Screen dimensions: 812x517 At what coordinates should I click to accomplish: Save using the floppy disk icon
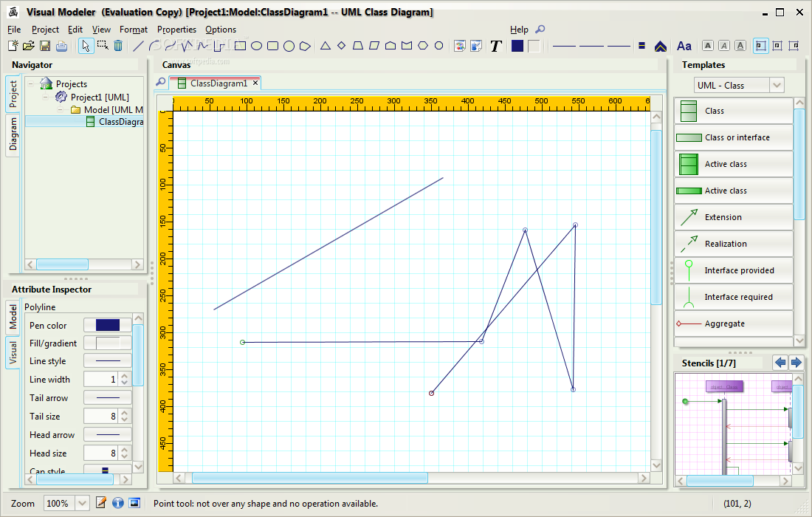45,46
